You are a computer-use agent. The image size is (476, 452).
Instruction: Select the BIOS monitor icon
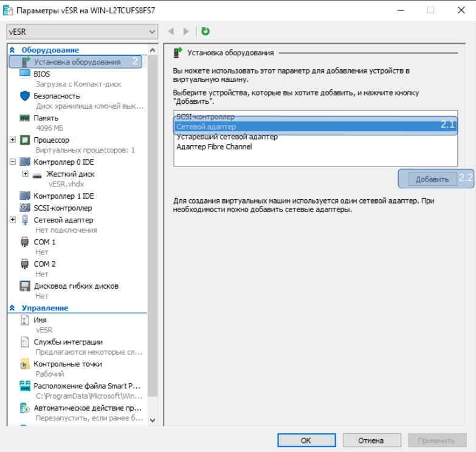25,74
